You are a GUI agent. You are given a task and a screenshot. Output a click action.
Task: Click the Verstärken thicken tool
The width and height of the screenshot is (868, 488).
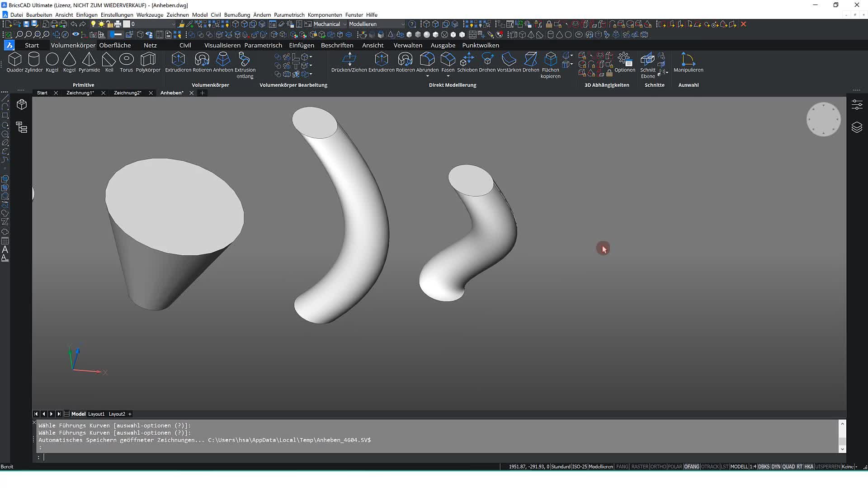(509, 62)
